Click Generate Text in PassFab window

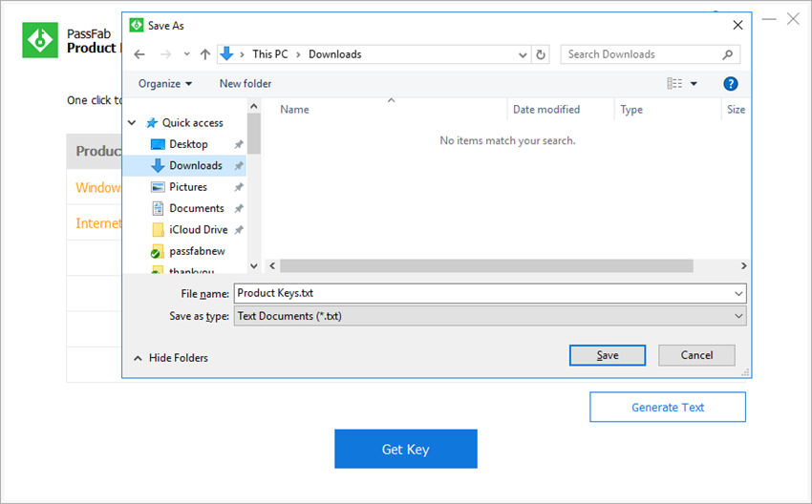pyautogui.click(x=668, y=408)
